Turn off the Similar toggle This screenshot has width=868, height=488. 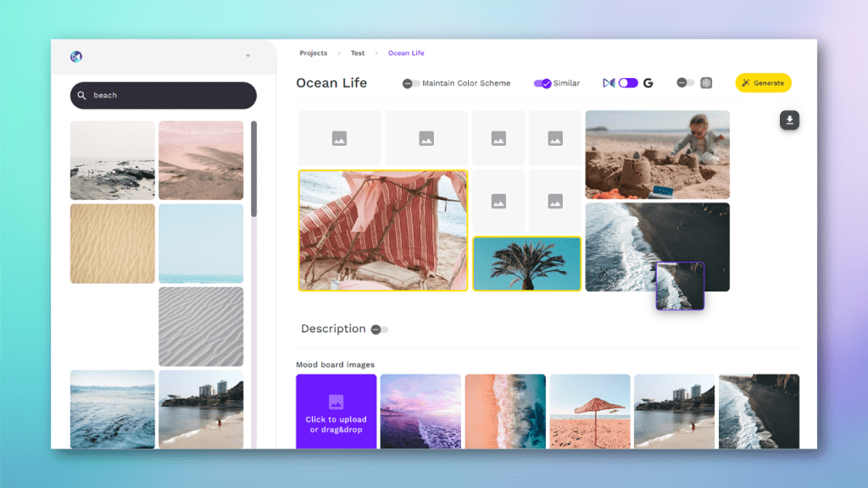point(542,83)
